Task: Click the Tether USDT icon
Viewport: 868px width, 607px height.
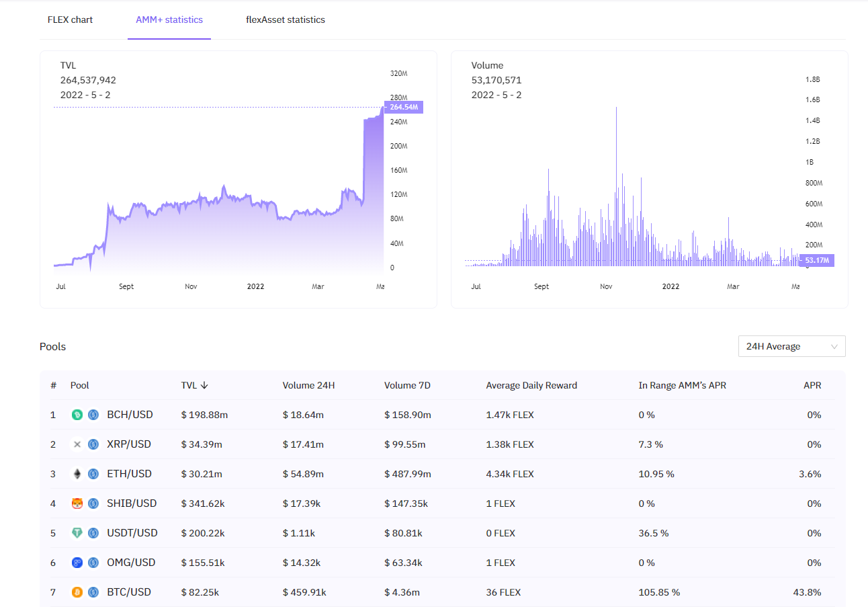Action: click(x=77, y=533)
